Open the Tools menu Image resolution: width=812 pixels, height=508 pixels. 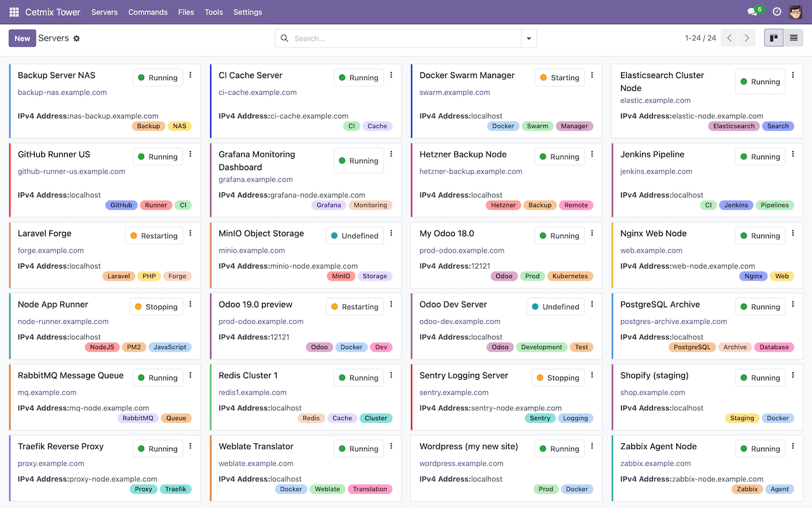coord(214,12)
